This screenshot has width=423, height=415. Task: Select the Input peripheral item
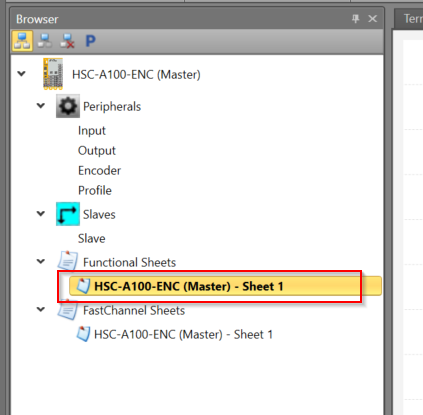coord(92,131)
